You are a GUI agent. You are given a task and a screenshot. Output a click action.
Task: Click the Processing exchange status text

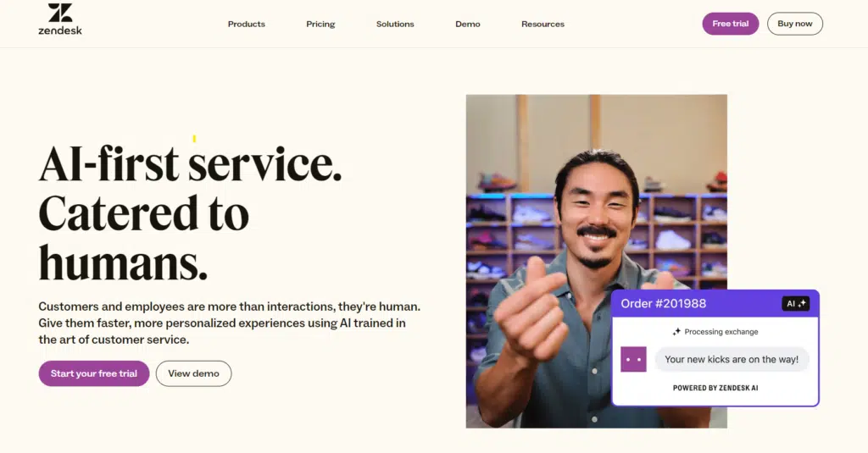(721, 332)
